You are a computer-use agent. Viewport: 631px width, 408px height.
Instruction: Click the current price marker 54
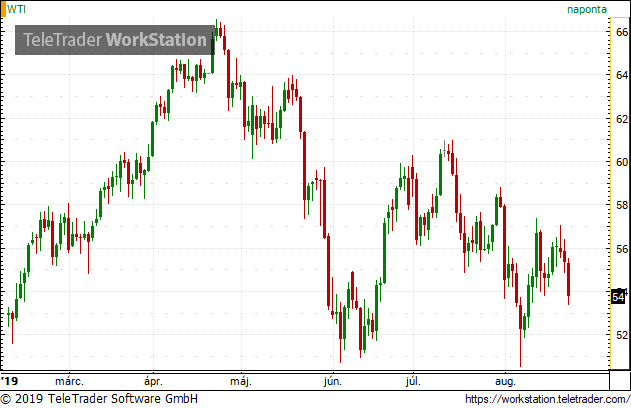coord(619,297)
